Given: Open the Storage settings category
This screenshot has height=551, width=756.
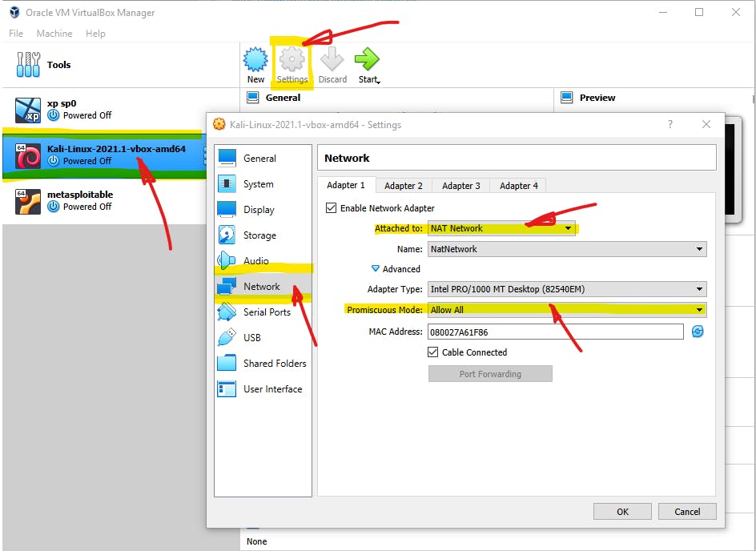Looking at the screenshot, I should pyautogui.click(x=263, y=235).
